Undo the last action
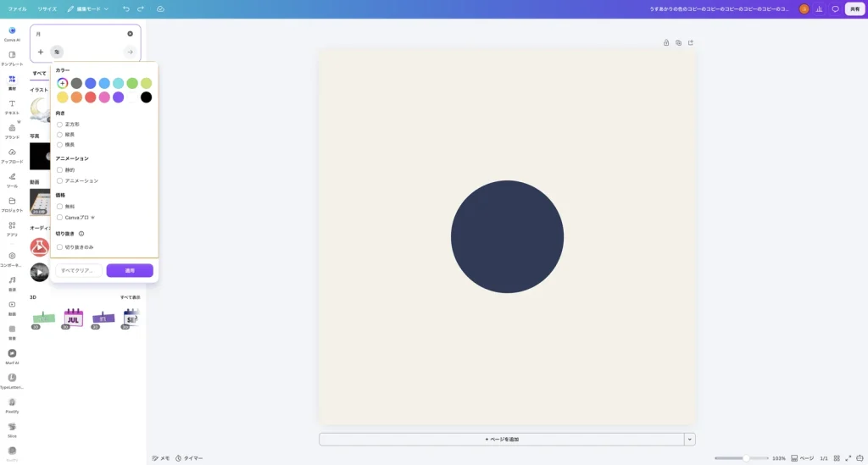868x465 pixels. [x=126, y=8]
